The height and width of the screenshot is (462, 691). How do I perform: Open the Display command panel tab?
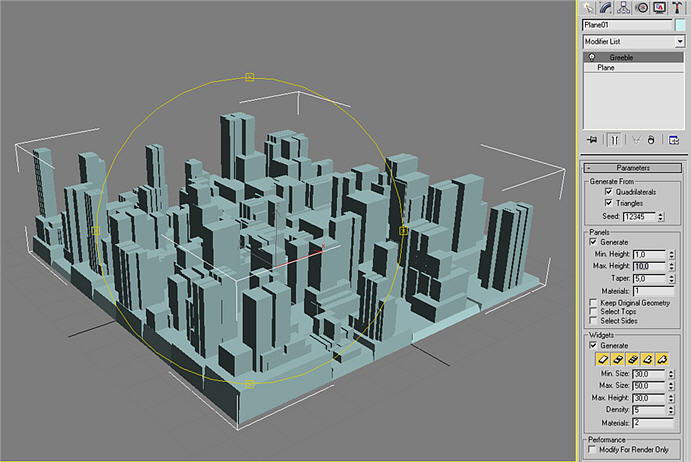pos(659,7)
